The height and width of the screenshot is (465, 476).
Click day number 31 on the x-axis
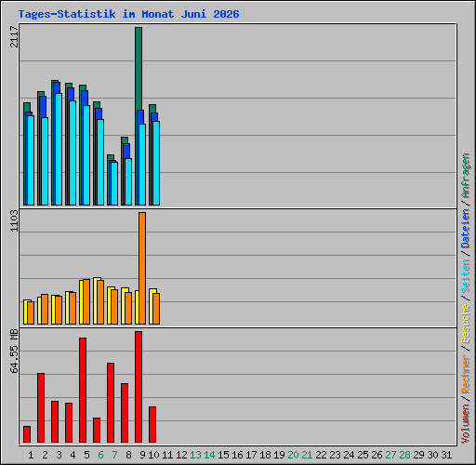tap(446, 455)
